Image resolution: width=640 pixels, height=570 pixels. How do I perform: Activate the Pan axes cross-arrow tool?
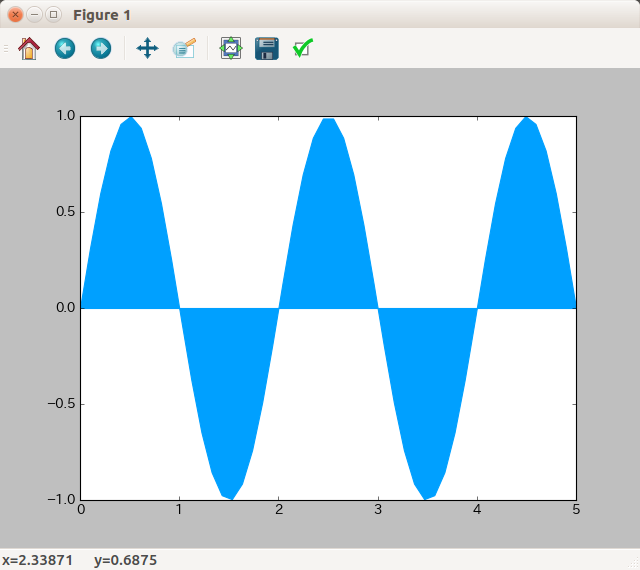147,48
